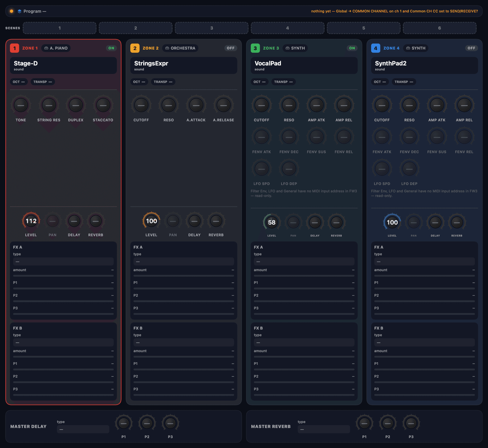Image resolution: width=488 pixels, height=448 pixels.
Task: Click Zone 3 LEVEL knob showing 58
Action: point(272,222)
